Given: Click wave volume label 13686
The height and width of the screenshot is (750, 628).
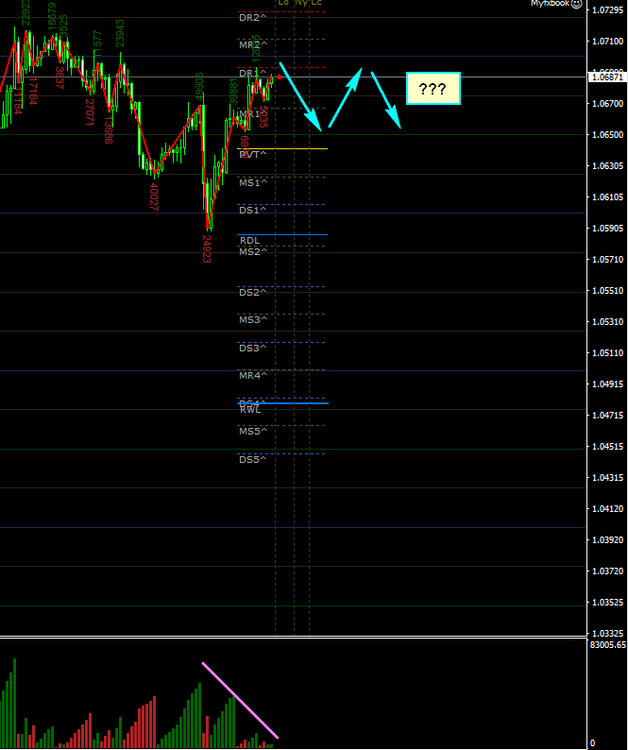Looking at the screenshot, I should click(109, 129).
